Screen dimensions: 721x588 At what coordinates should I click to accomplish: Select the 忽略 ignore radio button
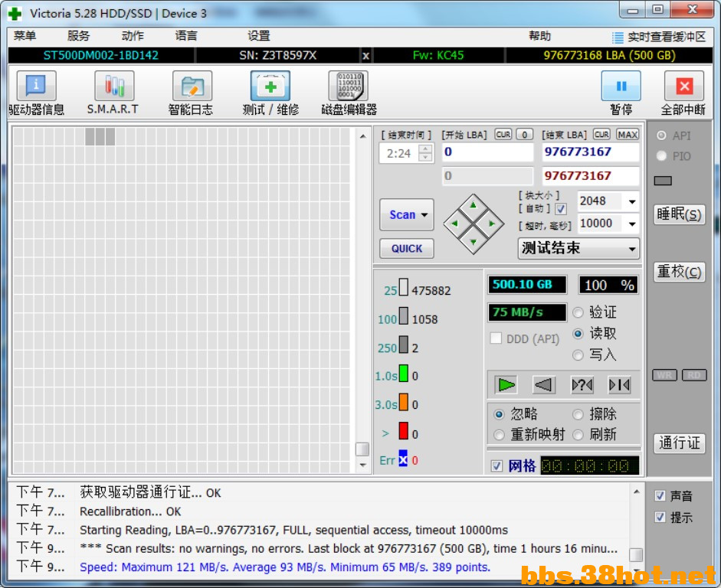click(x=499, y=414)
